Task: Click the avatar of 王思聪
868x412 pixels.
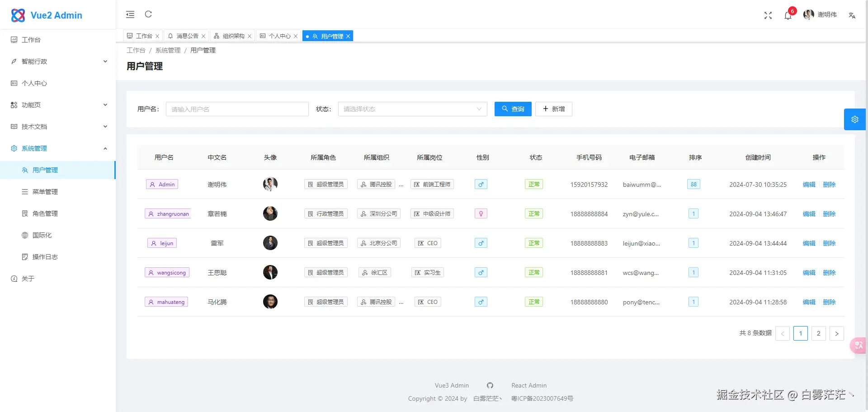Action: click(x=270, y=272)
